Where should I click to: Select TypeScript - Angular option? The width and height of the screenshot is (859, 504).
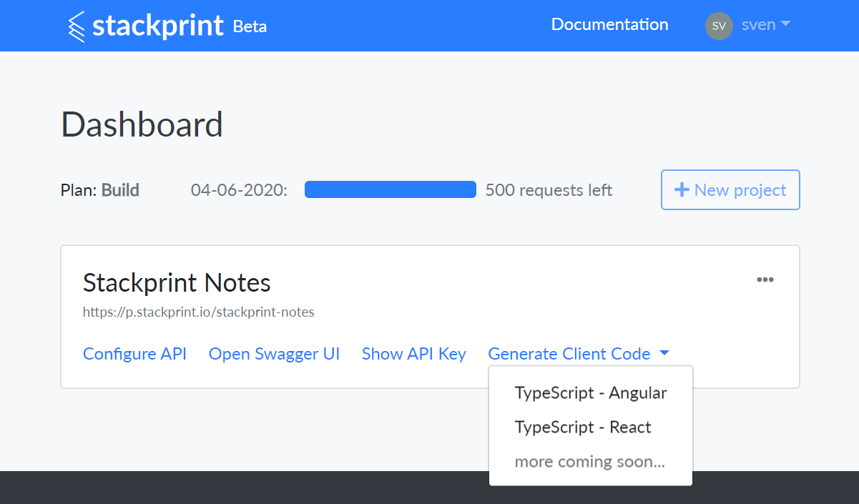[591, 393]
